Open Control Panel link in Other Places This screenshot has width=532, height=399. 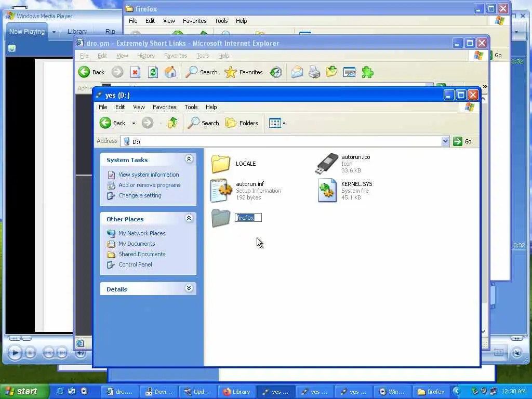(135, 264)
